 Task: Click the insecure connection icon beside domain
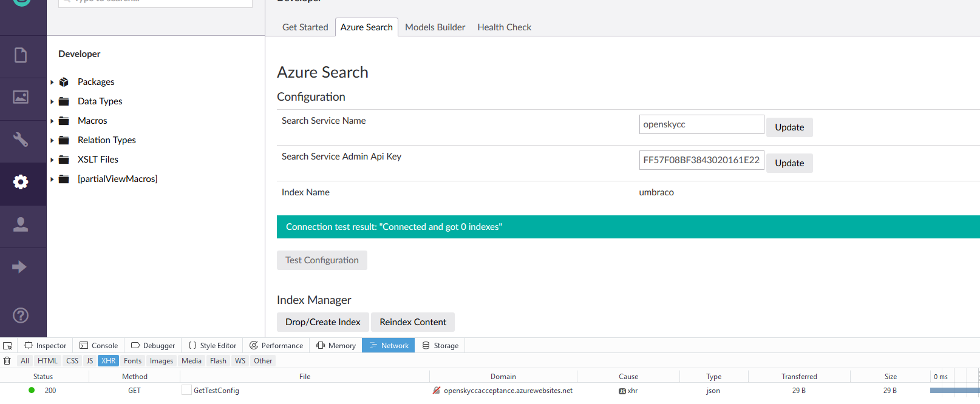[x=436, y=391]
